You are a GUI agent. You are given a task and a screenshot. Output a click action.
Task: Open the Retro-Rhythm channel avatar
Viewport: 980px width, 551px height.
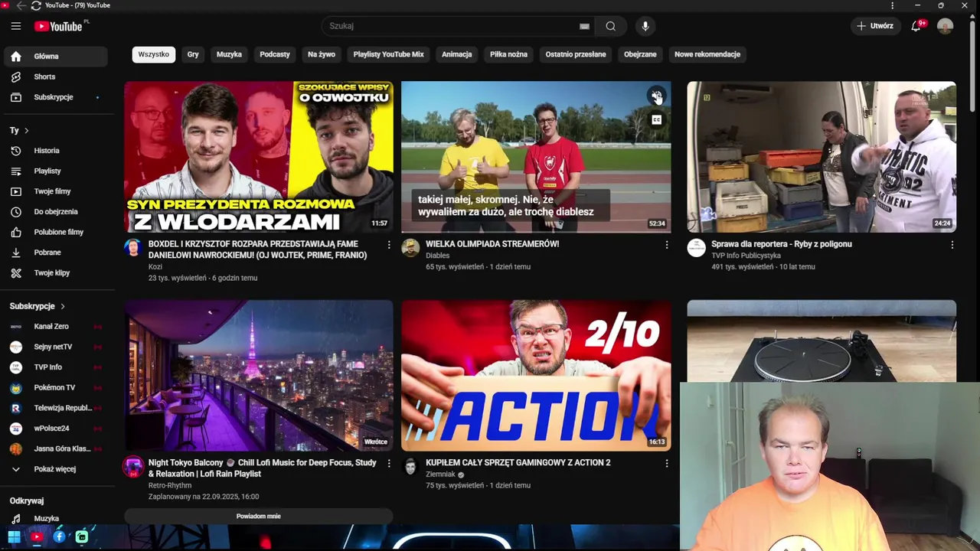(x=133, y=467)
